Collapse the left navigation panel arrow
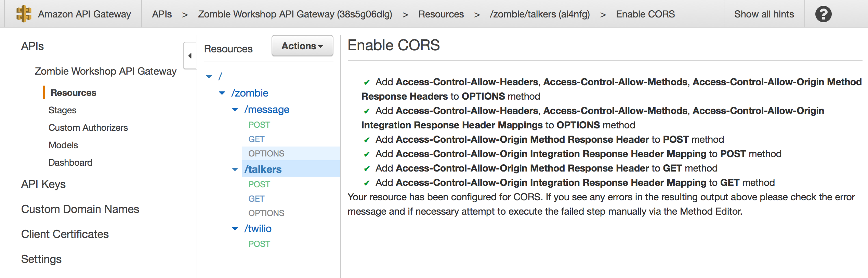Image resolution: width=868 pixels, height=278 pixels. 190,56
